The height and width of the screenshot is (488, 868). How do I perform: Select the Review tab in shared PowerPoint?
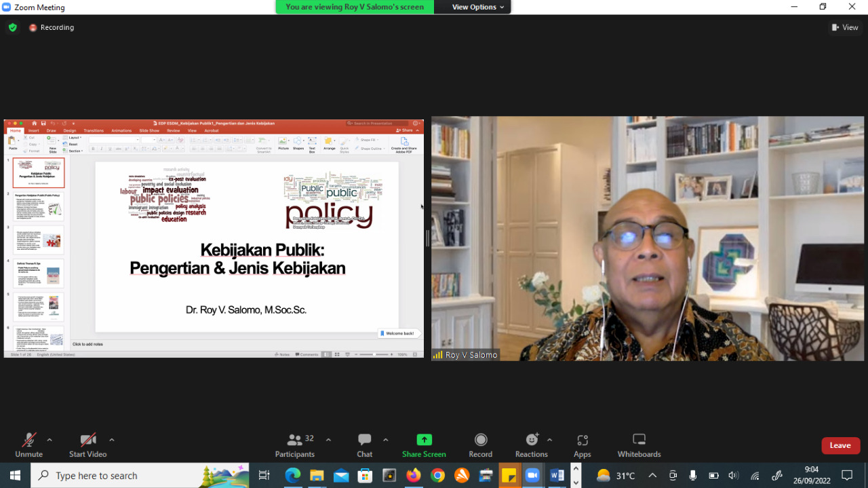coord(174,130)
